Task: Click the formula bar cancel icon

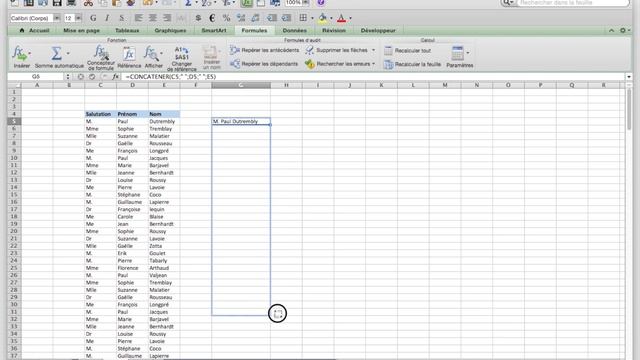Action: pyautogui.click(x=81, y=77)
